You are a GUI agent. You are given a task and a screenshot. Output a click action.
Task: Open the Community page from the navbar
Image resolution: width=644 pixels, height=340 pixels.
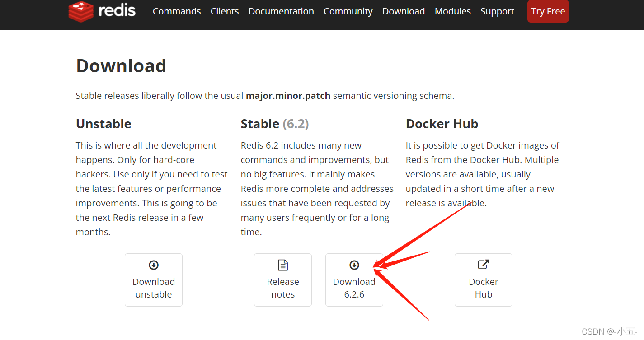348,11
